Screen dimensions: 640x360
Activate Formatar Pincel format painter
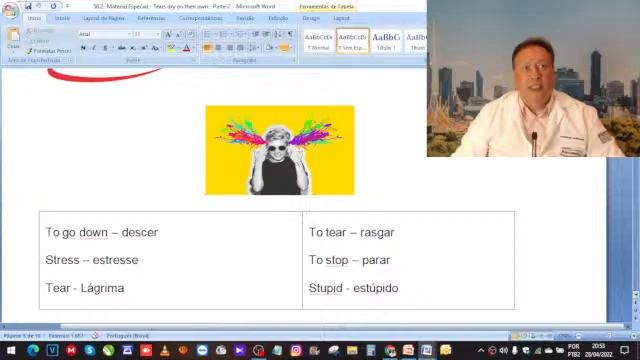click(48, 51)
